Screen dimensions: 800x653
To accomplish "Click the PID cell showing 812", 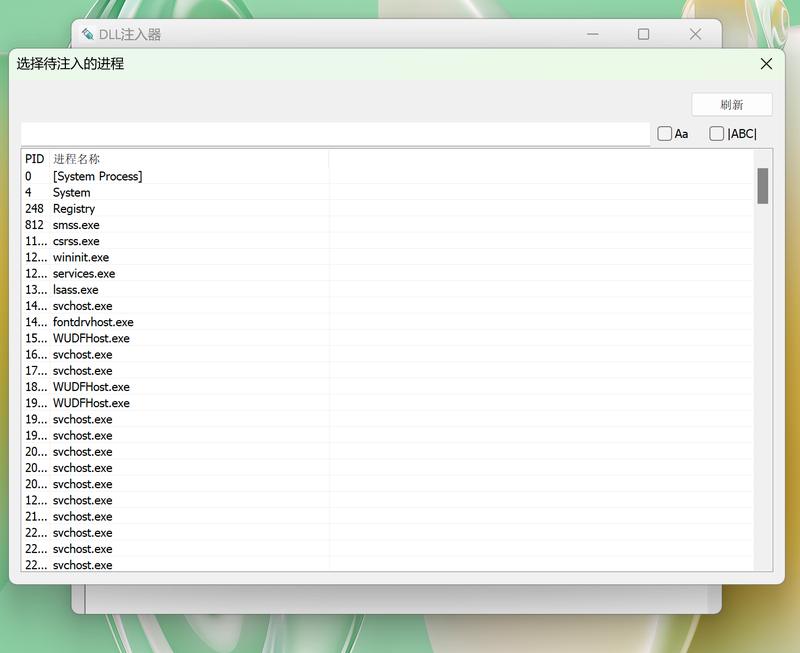I will 35,225.
